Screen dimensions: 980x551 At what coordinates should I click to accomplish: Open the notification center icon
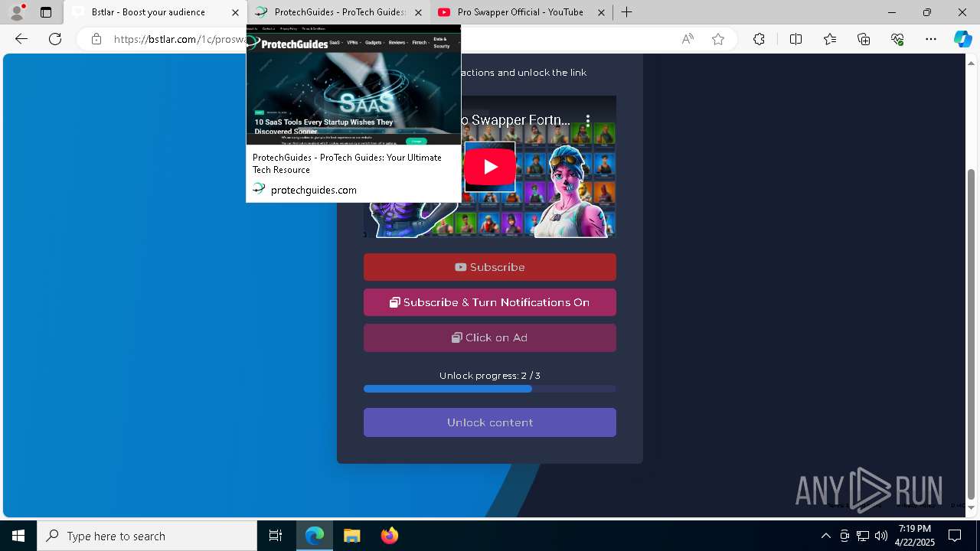pyautogui.click(x=955, y=536)
